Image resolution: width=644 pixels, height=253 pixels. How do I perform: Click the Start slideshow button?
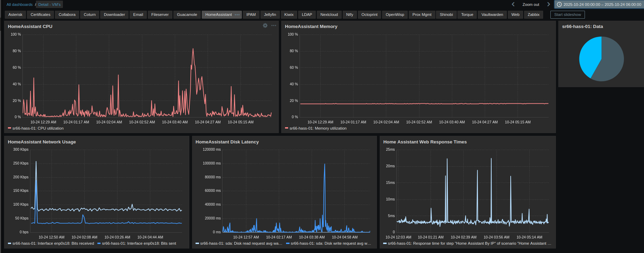coord(567,15)
